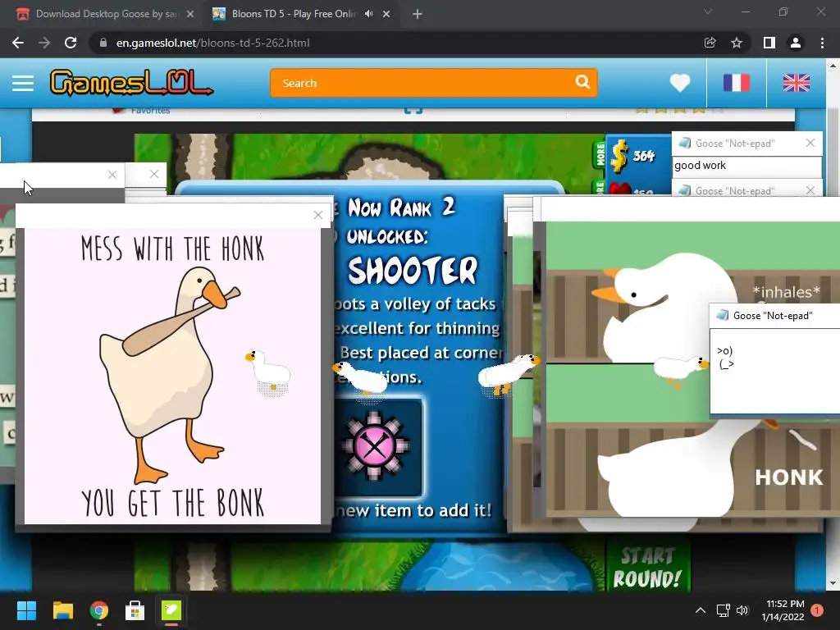Click START ROUND button in game

coord(647,567)
